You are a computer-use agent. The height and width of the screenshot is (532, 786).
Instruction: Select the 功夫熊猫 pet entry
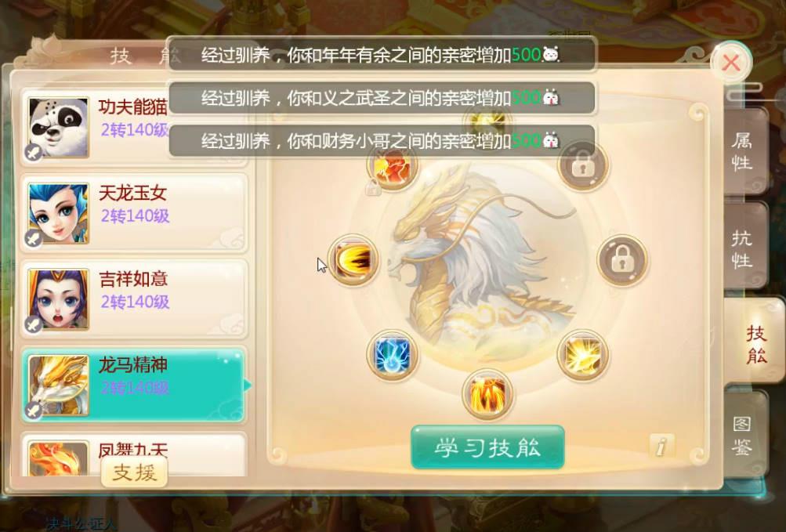tap(134, 128)
